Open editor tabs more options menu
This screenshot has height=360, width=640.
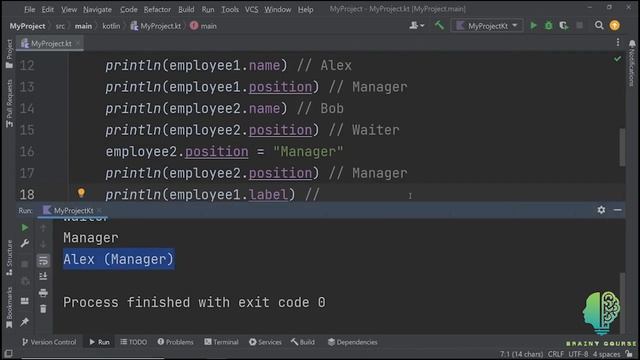tap(618, 42)
